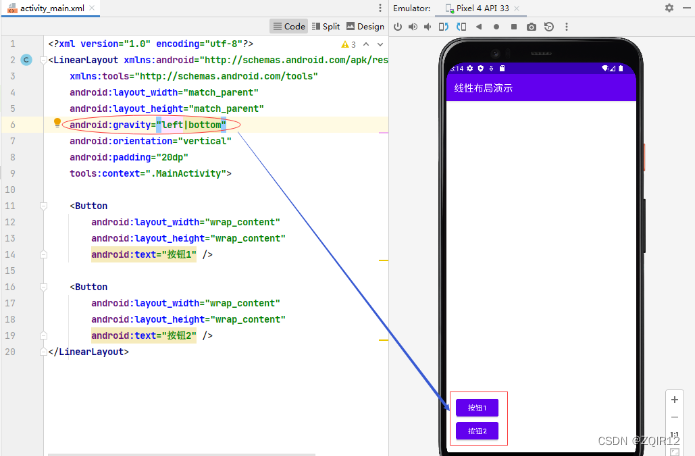This screenshot has width=695, height=456.
Task: Open the editor tabs more options menu
Action: coord(380,8)
